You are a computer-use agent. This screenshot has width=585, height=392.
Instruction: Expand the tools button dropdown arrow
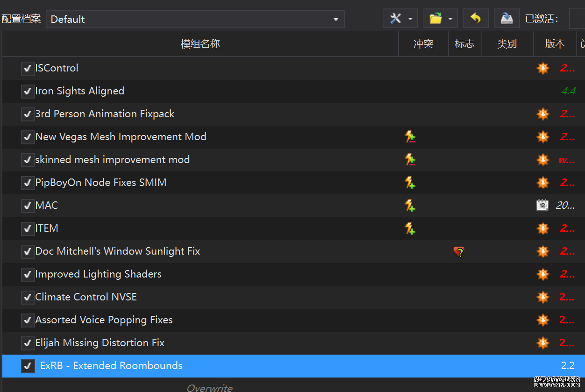(x=410, y=19)
